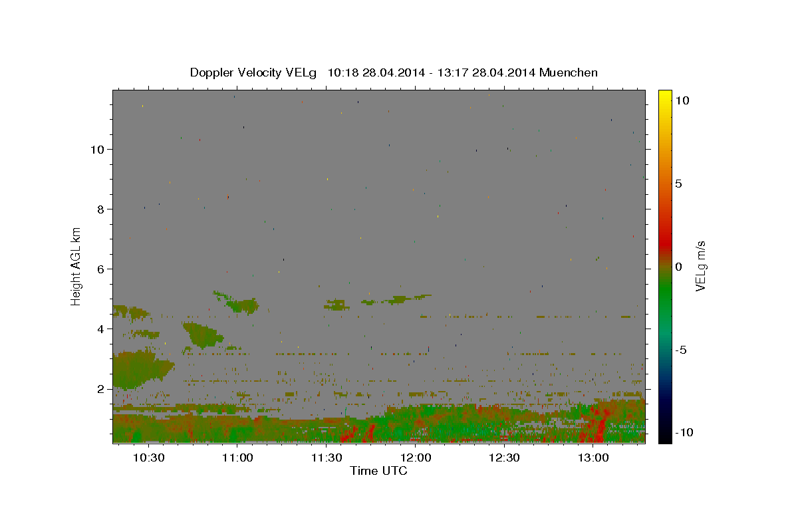Click the 11:30 time tick label
798x532 pixels.
326,458
